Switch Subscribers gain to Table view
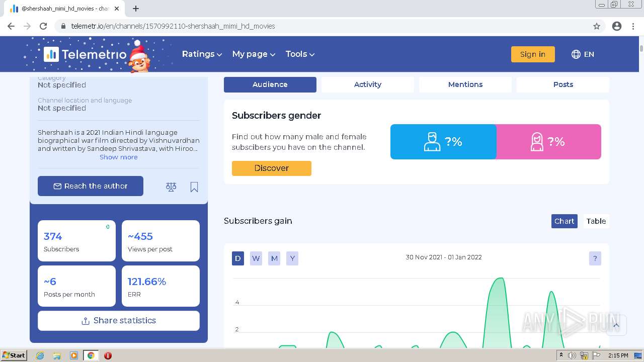The width and height of the screenshot is (644, 362). coord(596,221)
